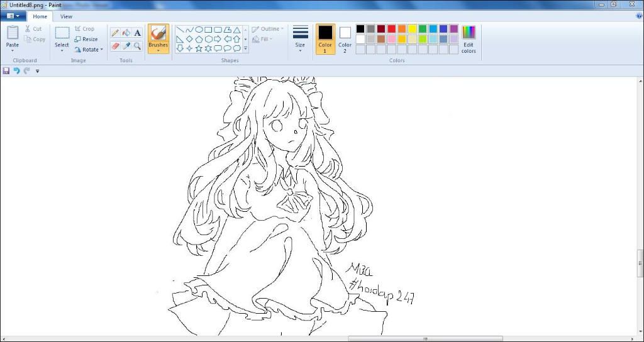Choose the Five-point star shape

click(x=199, y=48)
